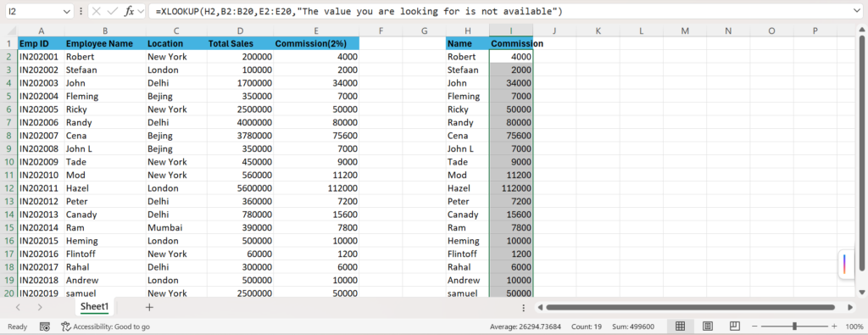Viewport: 868px width, 335px height.
Task: Click the three-dot handle beside horizontal scrollbar
Action: coord(524,307)
